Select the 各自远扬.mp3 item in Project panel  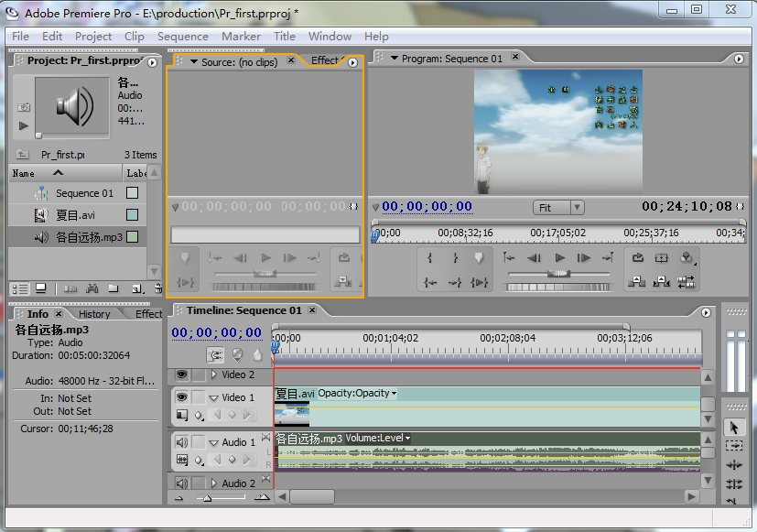coord(88,237)
